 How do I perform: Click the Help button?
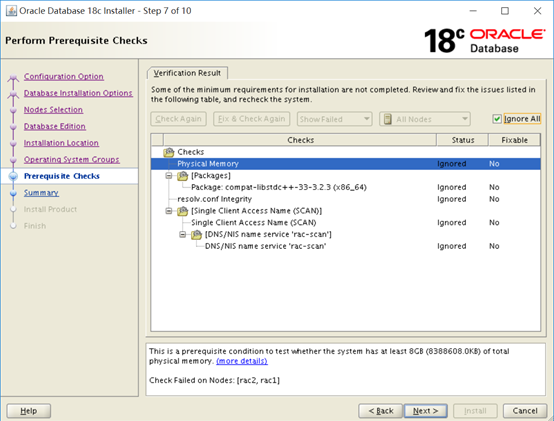point(29,411)
